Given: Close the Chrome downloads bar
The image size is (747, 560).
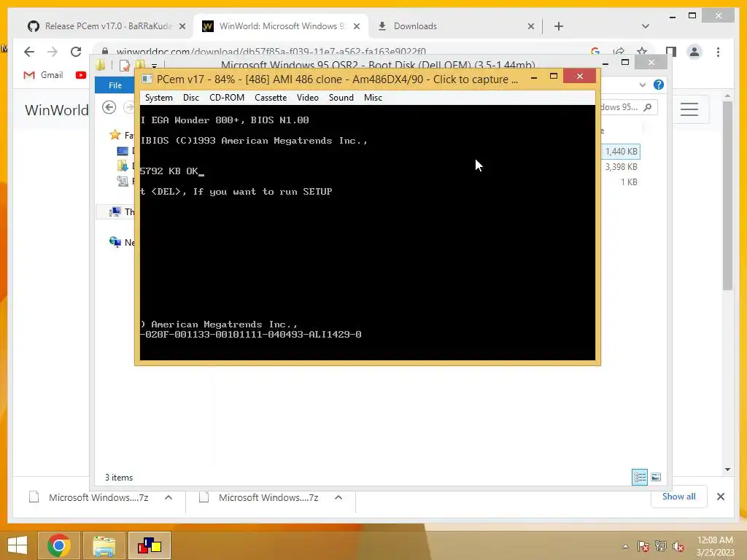Looking at the screenshot, I should tap(720, 497).
